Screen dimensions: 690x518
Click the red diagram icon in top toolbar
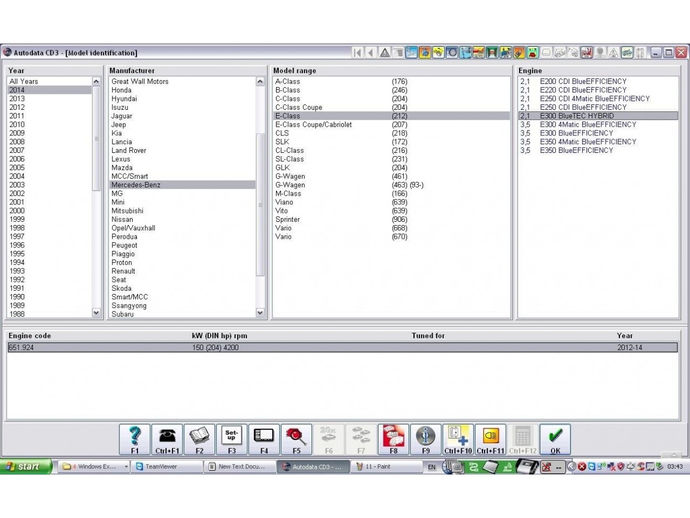click(586, 53)
